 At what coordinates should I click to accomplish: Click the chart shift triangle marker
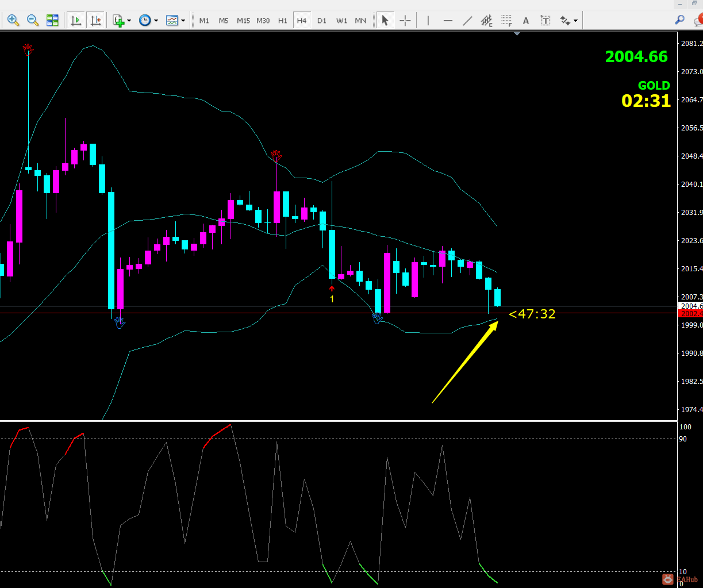(x=517, y=34)
